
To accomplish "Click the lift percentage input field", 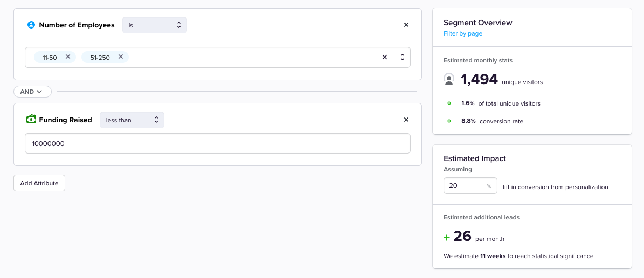I will tap(465, 186).
